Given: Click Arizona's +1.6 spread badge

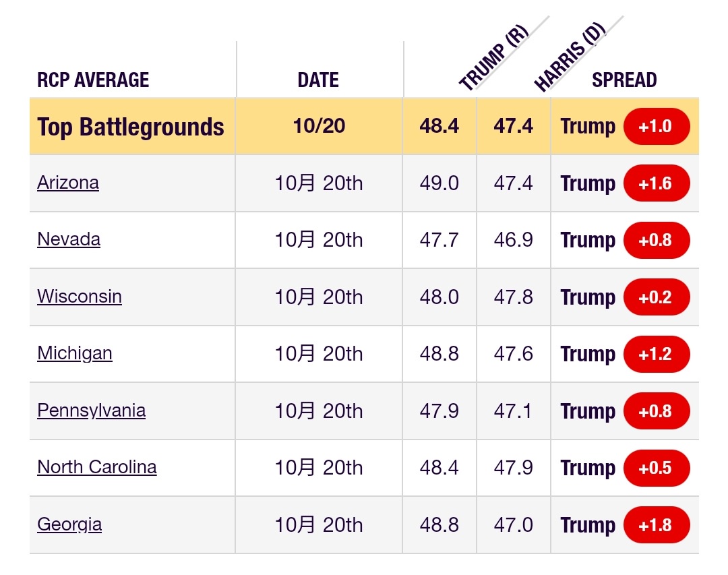Looking at the screenshot, I should (x=657, y=183).
